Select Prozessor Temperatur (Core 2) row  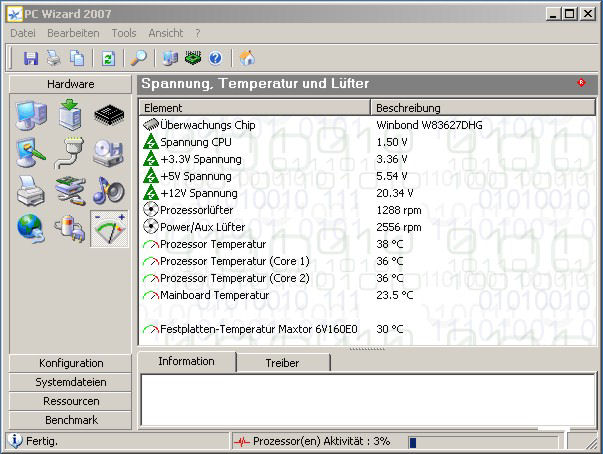pyautogui.click(x=367, y=278)
